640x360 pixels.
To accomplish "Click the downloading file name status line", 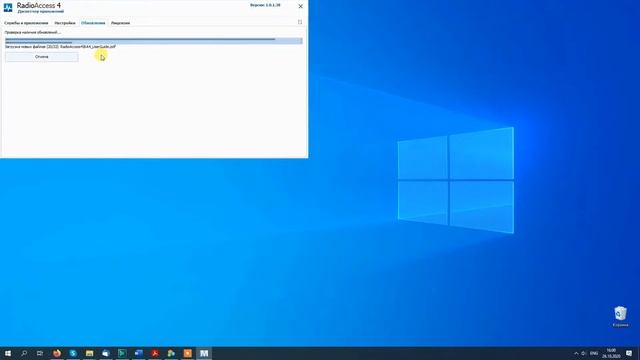I will (x=60, y=47).
